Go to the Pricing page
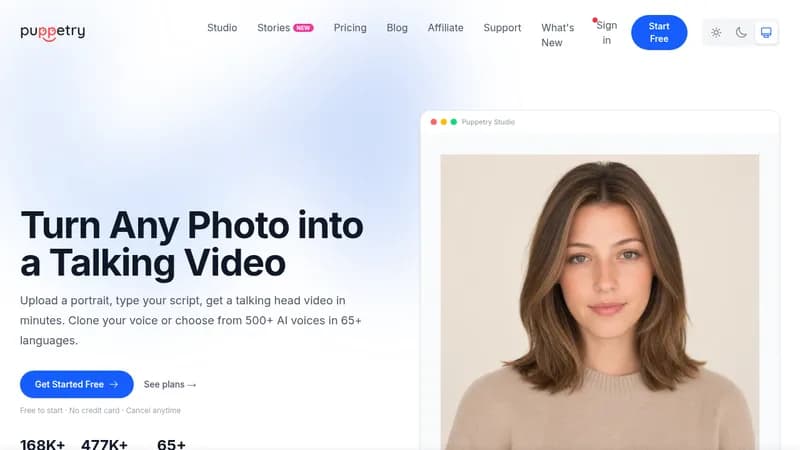Image resolution: width=800 pixels, height=450 pixels. (x=350, y=28)
